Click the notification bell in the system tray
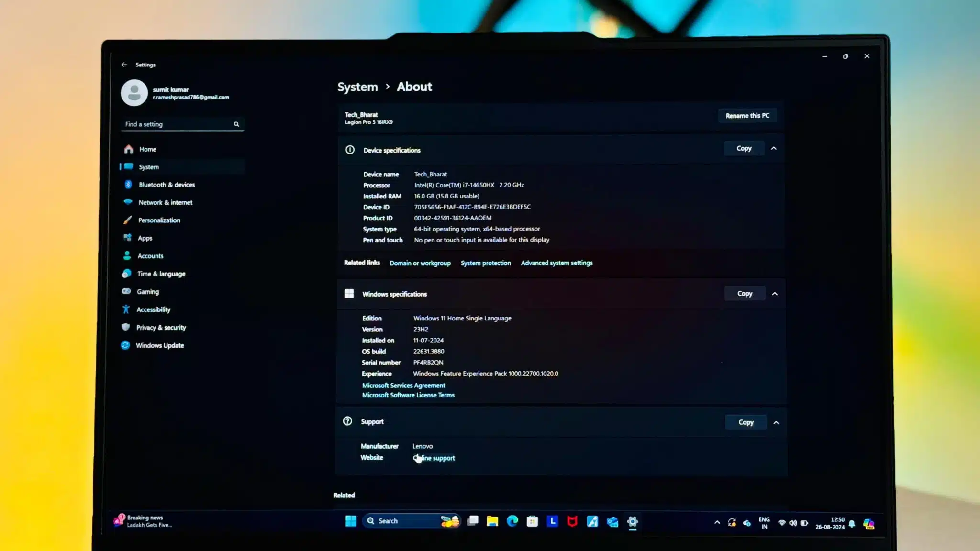Viewport: 980px width, 551px height. (x=851, y=522)
